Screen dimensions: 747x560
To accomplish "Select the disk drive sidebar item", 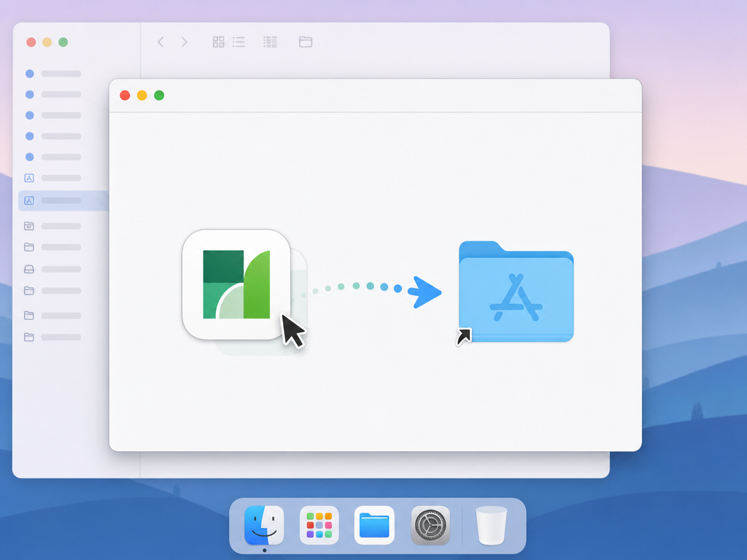I will point(53,270).
